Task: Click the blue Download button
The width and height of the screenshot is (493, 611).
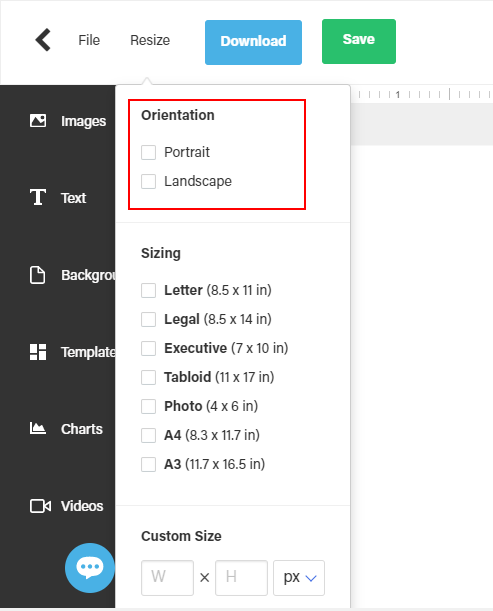Action: click(253, 42)
